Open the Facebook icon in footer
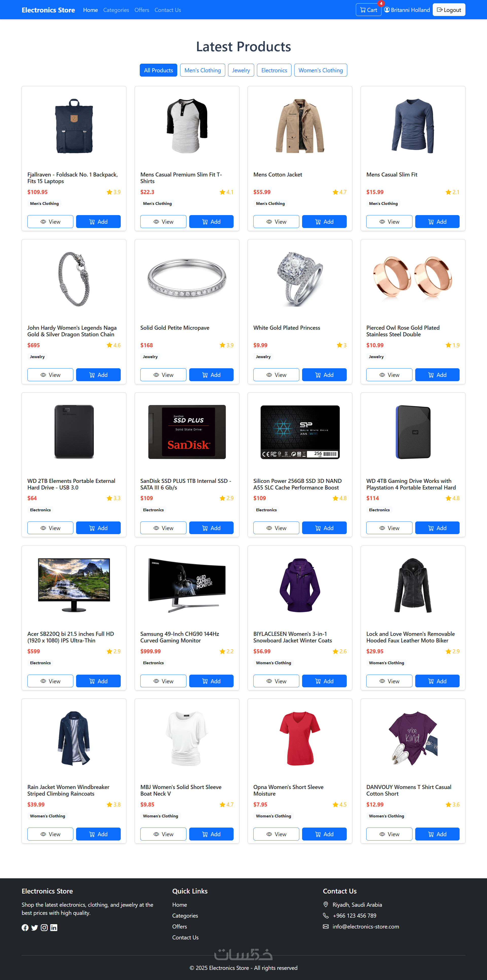This screenshot has width=487, height=980. click(x=25, y=928)
